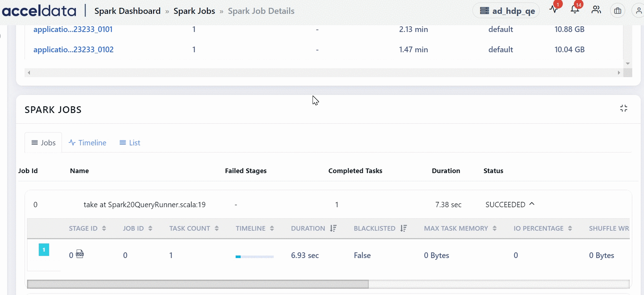Click the users group icon
This screenshot has height=295, width=644.
pyautogui.click(x=596, y=10)
